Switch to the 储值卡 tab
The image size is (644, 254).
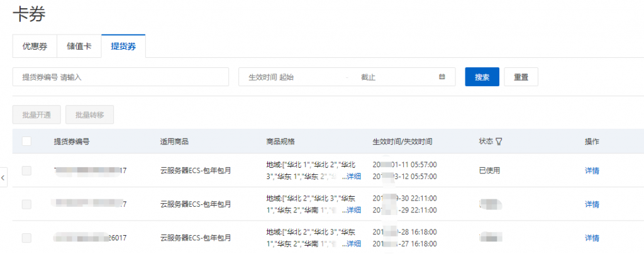click(79, 46)
